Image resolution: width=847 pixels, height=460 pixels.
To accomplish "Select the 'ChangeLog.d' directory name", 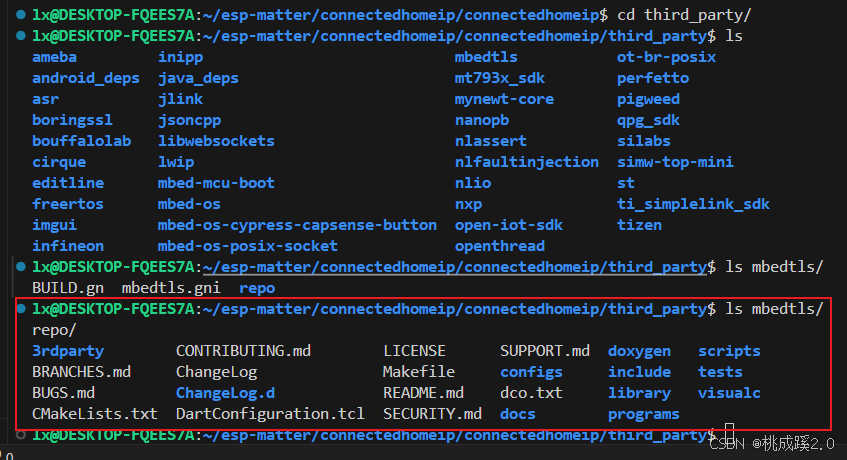I will coord(225,394).
